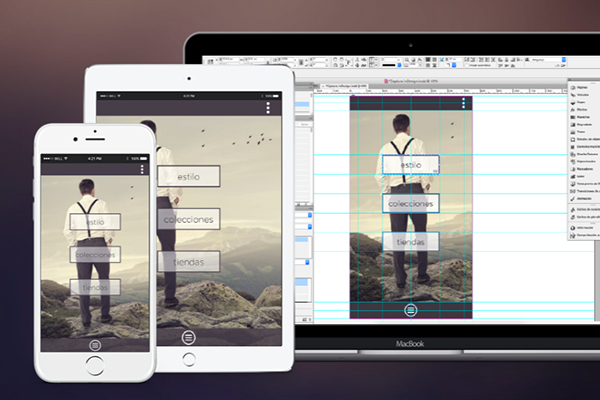Switch to the Captura InDesign document tab
The height and width of the screenshot is (400, 600).
click(x=344, y=86)
